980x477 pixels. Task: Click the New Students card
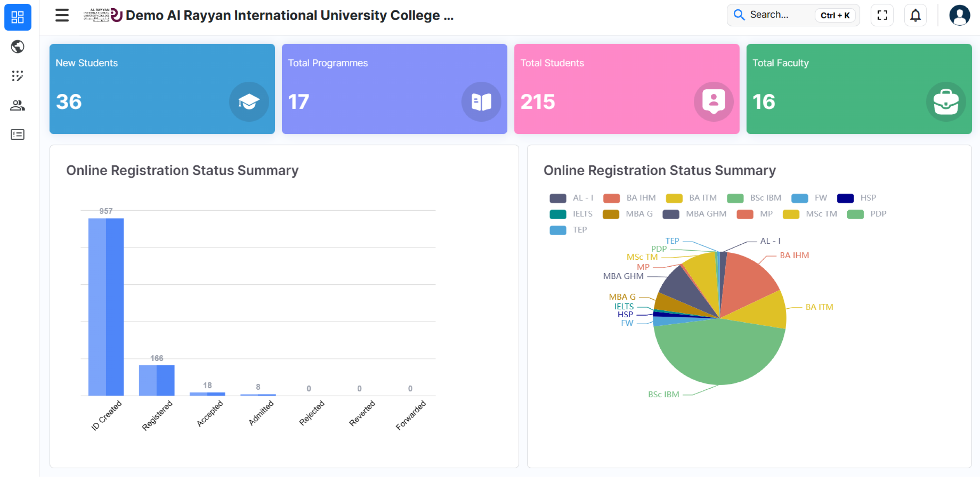(162, 89)
